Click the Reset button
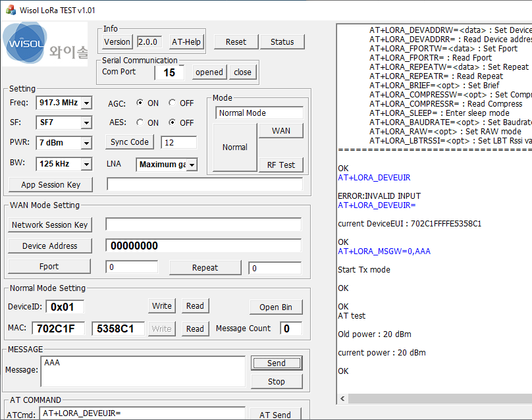The width and height of the screenshot is (532, 420). (236, 42)
